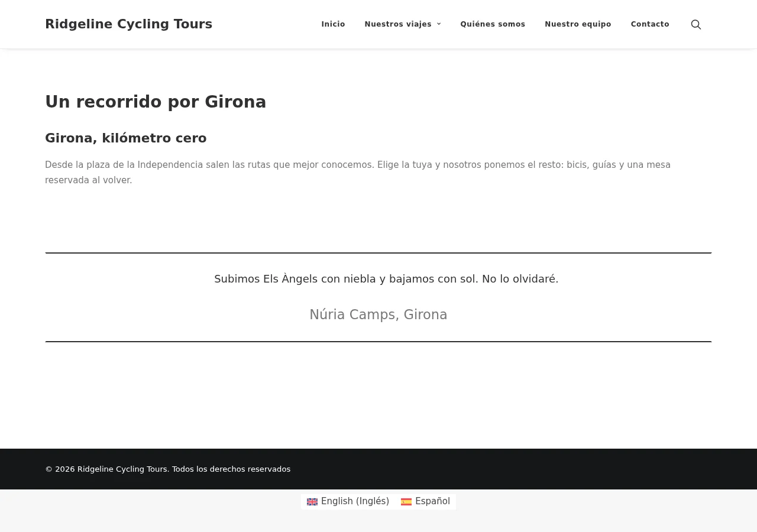Click the subheading Girona, kilómetro cero
Screen dimensions: 757x532
click(126, 138)
